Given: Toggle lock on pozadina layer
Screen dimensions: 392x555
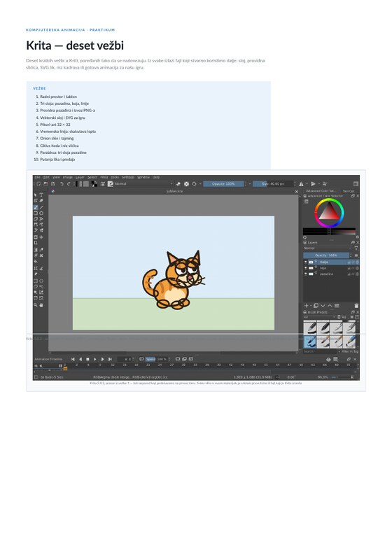Looking at the screenshot, I should click(349, 274).
